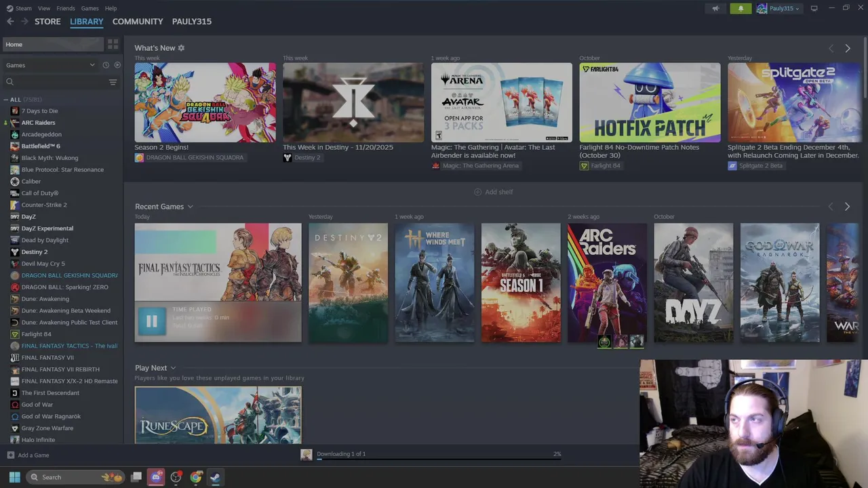Open advanced filters icon beside library search

[113, 82]
